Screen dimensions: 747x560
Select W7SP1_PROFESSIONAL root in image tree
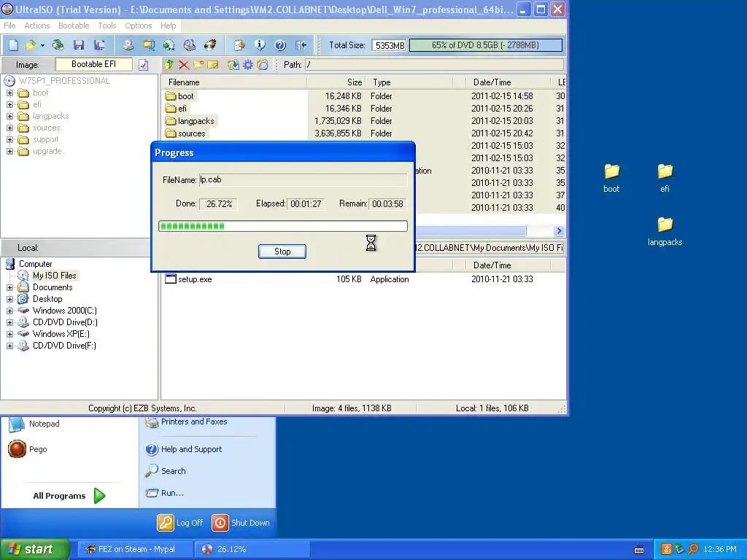pos(64,81)
